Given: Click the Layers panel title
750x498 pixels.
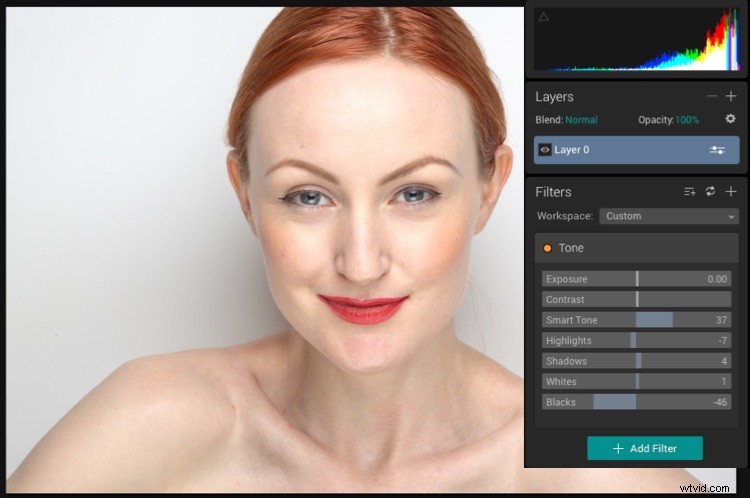Looking at the screenshot, I should tap(554, 97).
